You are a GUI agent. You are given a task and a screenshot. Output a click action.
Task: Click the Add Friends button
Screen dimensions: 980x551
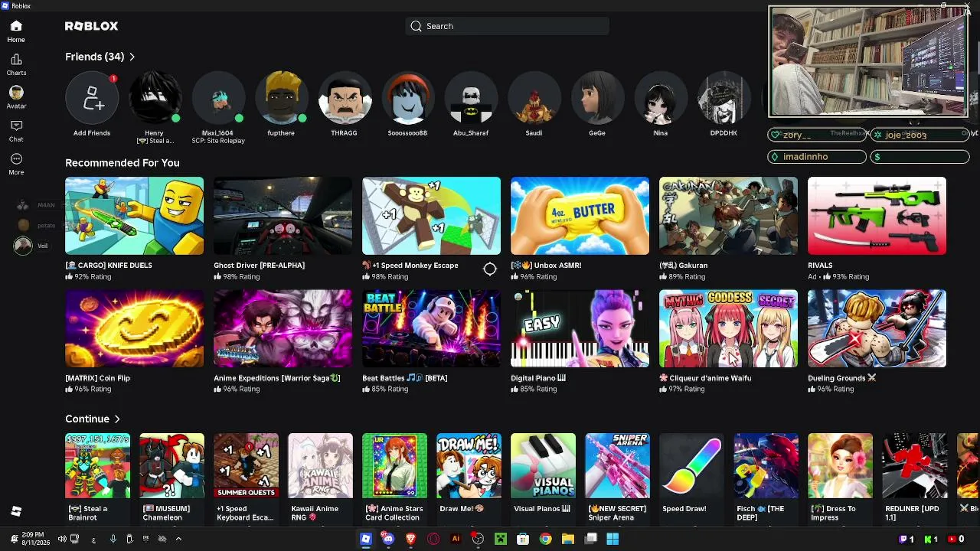[x=92, y=98]
